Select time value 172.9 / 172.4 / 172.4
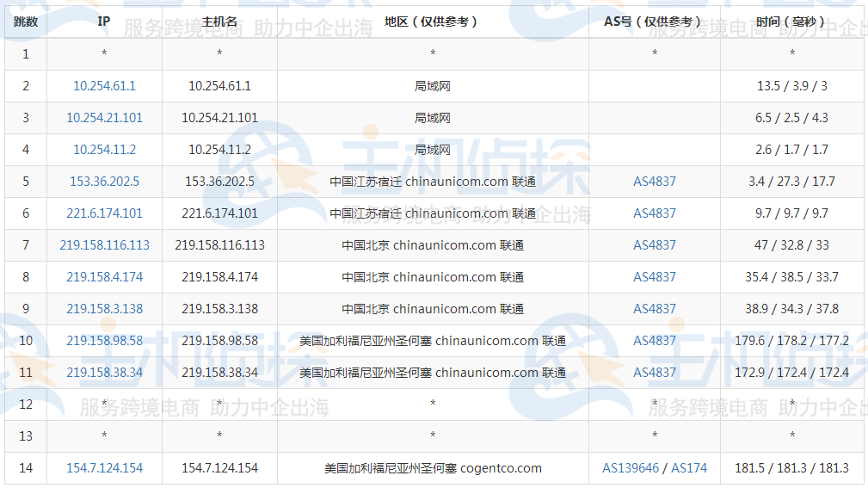868x488 pixels. click(x=792, y=373)
